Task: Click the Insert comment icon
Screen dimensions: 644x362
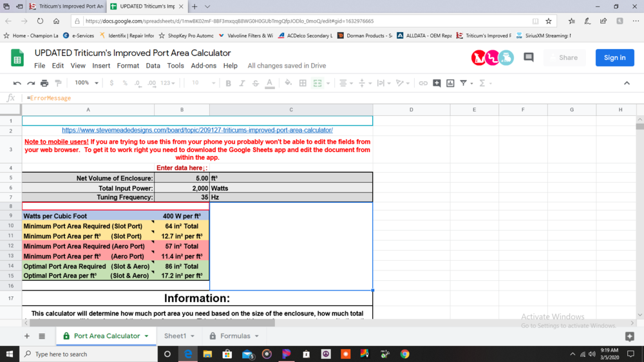Action: tap(437, 83)
